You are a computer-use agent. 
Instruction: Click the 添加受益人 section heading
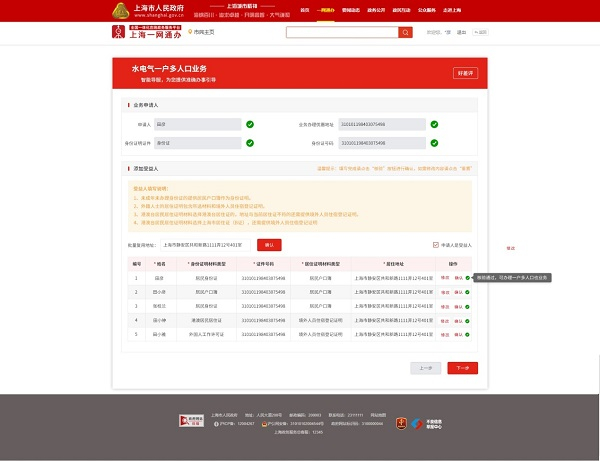[145, 169]
